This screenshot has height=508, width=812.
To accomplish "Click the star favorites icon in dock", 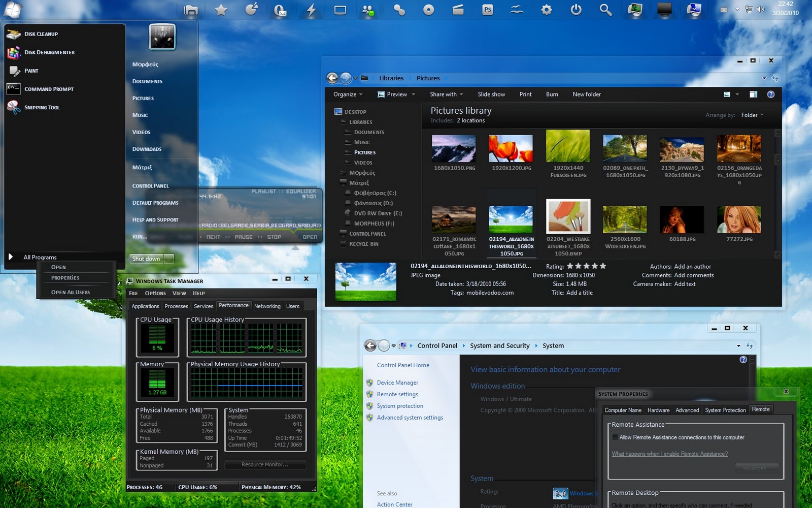I will [221, 10].
